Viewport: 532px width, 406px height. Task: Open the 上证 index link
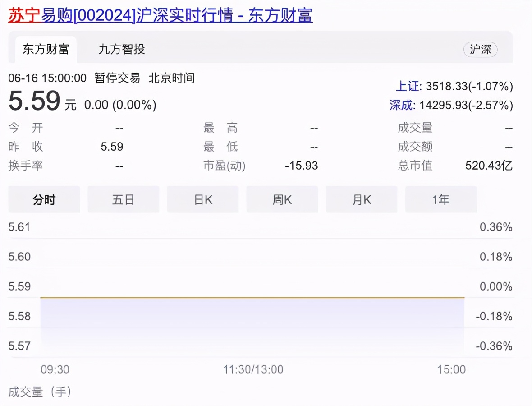point(408,86)
